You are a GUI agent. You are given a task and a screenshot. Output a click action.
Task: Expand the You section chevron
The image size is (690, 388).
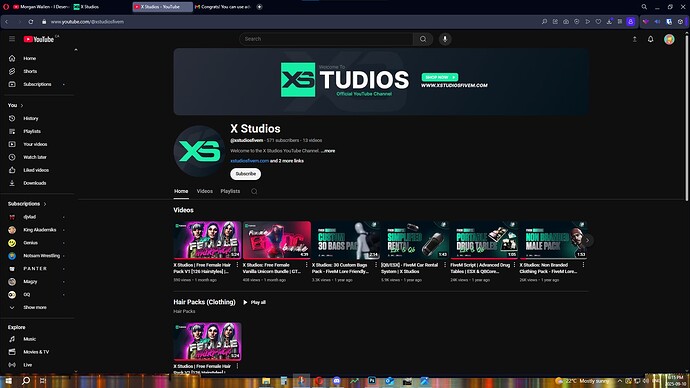[x=22, y=106]
